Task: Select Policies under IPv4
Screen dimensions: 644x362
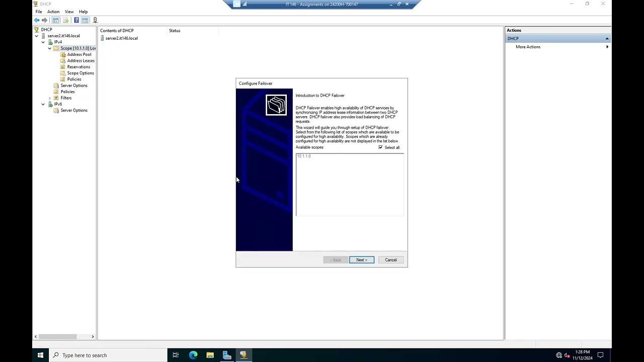Action: 67,92
